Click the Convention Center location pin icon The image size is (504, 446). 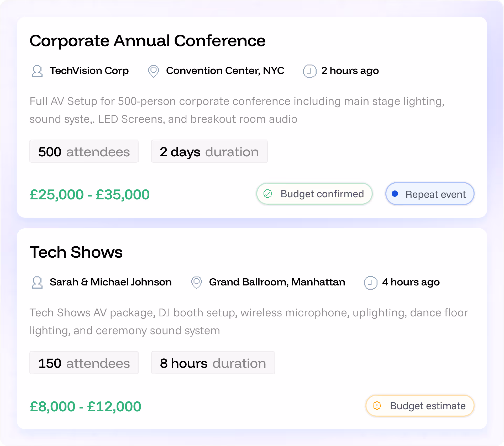coord(153,71)
